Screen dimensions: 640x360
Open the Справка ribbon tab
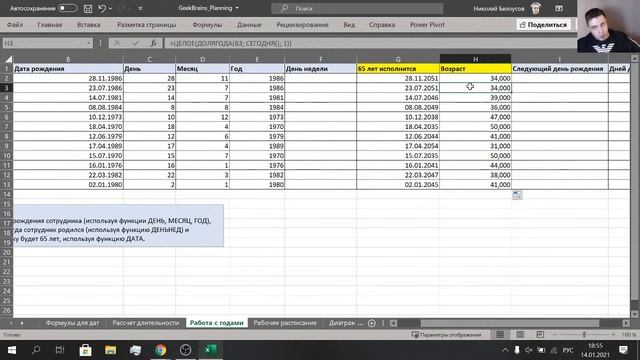[x=382, y=25]
